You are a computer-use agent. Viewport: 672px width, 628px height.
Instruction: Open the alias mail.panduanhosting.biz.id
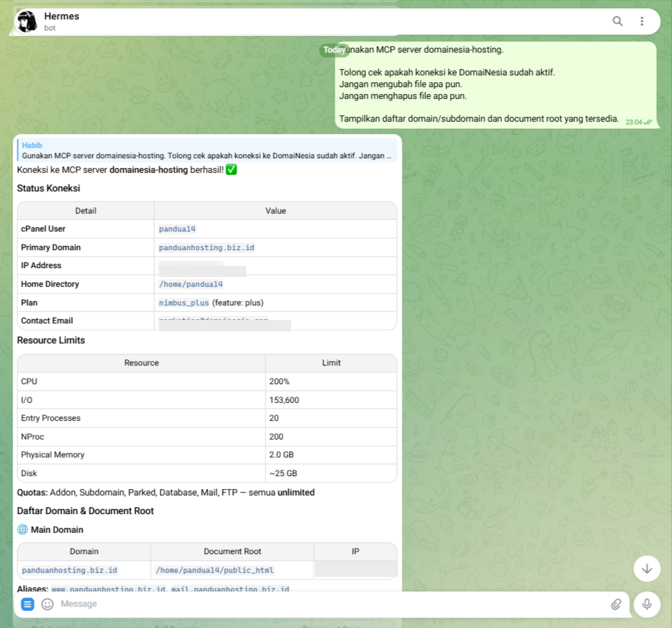point(230,589)
